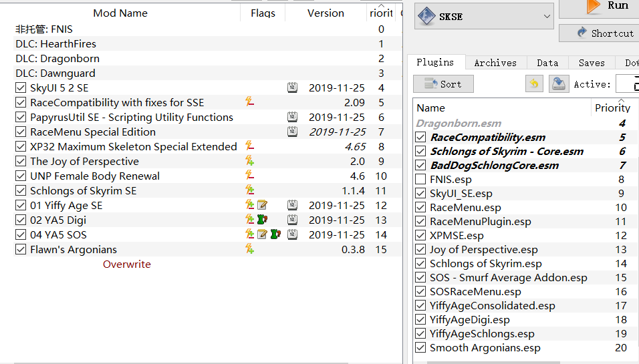This screenshot has height=364, width=639.
Task: Switch to the Archives tab
Action: click(x=495, y=63)
